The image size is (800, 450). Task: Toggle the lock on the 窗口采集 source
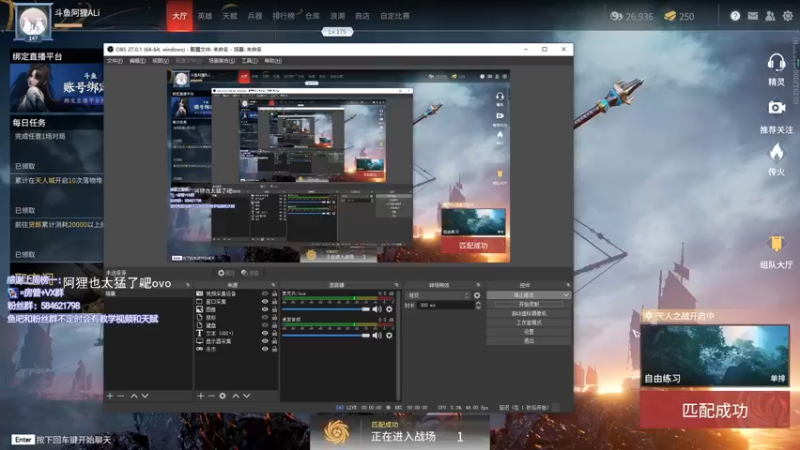274,302
